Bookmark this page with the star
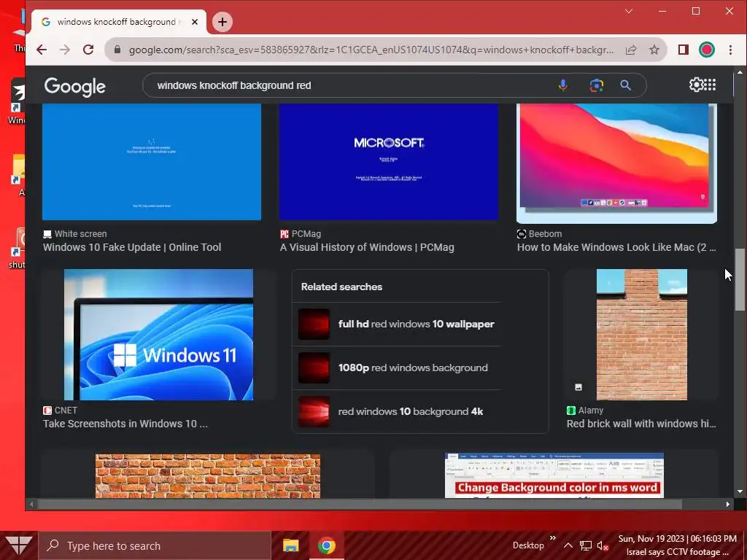 coord(654,50)
